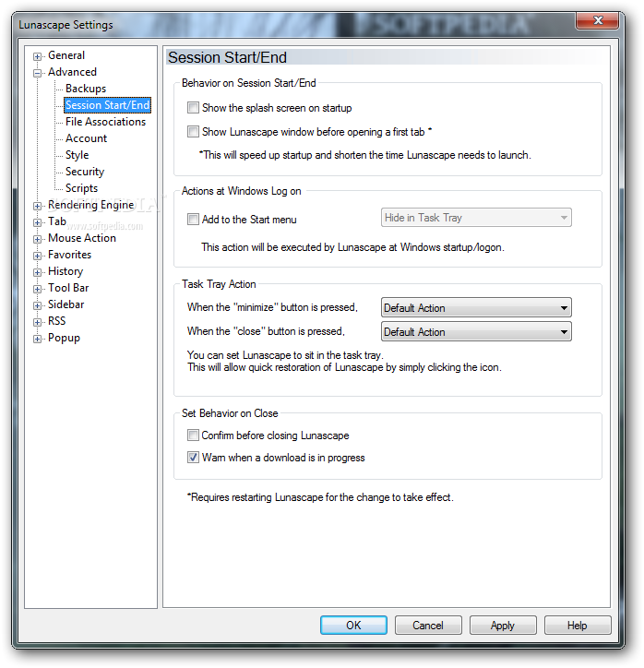Viewport: 644px width, 668px height.
Task: Select the Advanced category label
Action: (72, 72)
